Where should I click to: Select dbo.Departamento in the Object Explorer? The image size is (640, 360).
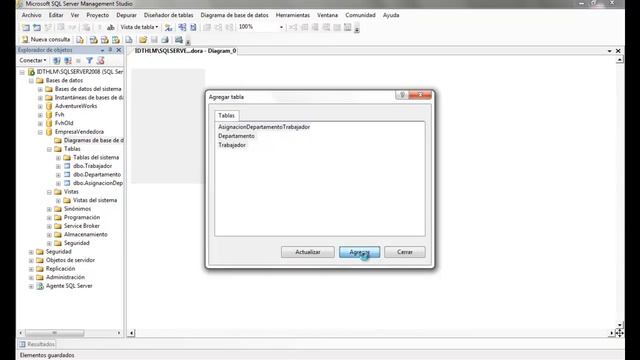click(97, 175)
